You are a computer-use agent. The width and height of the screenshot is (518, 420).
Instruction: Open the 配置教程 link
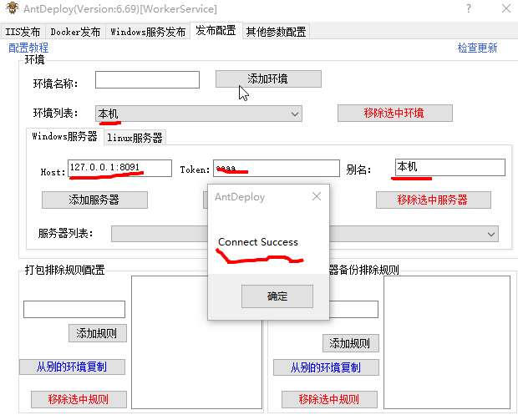tap(28, 48)
